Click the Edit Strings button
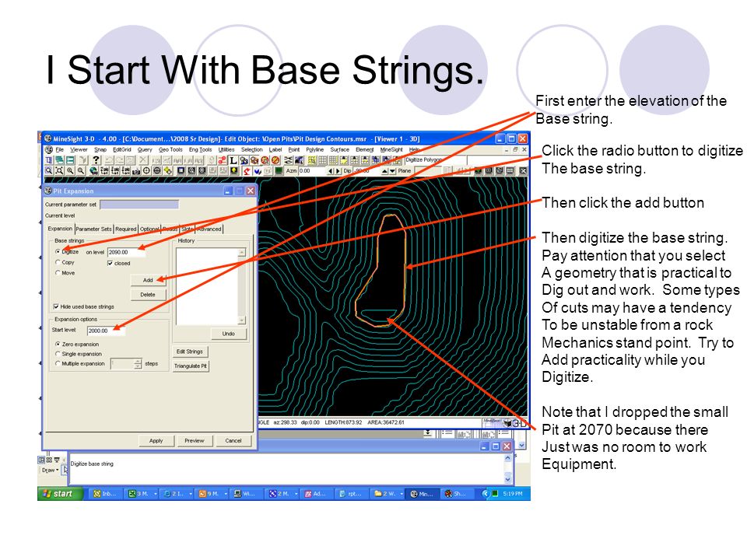 coord(190,352)
